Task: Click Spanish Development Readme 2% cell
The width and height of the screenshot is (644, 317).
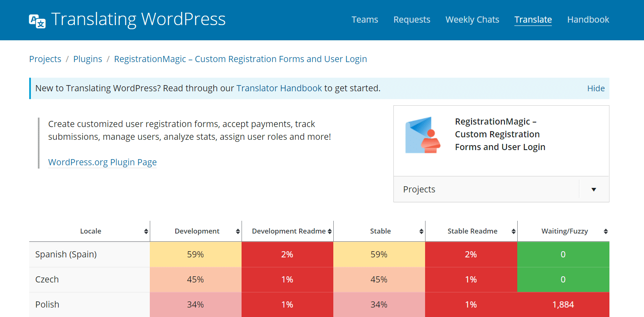Action: [287, 255]
